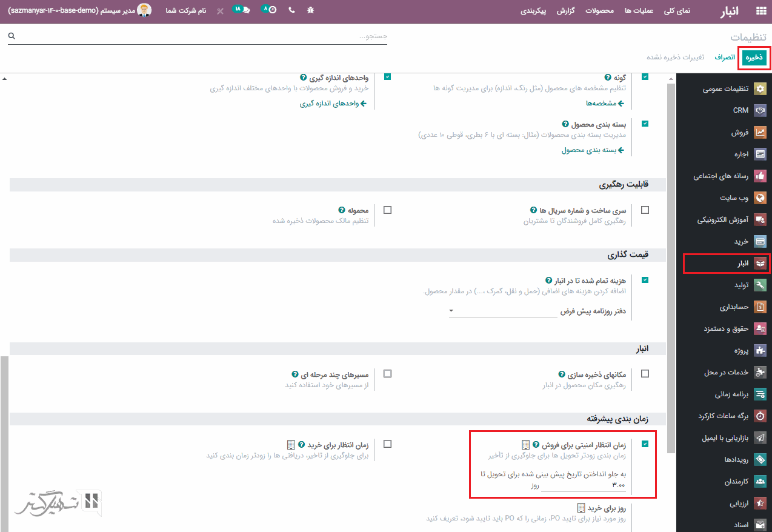The image size is (772, 532).
Task: Open the نام شرکت شما company switcher
Action: (186, 11)
